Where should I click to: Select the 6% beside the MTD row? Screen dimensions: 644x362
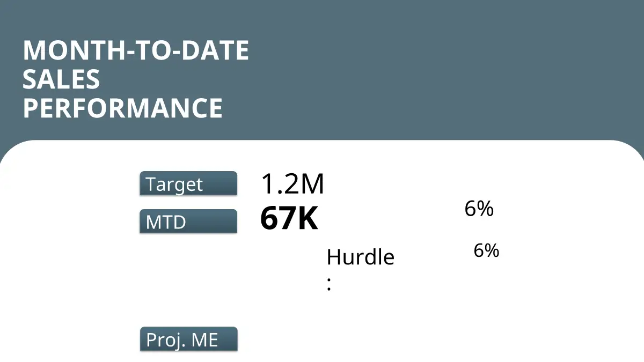(x=479, y=209)
